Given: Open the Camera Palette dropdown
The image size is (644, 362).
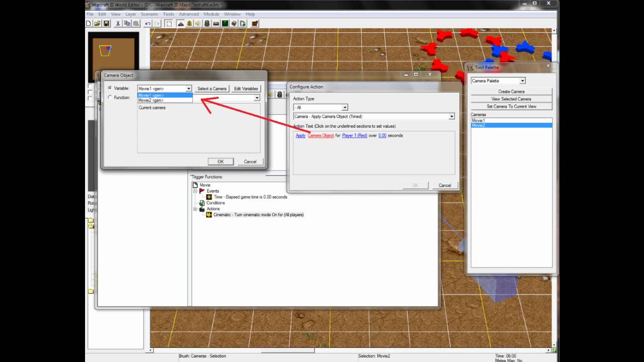Looking at the screenshot, I should click(522, 81).
